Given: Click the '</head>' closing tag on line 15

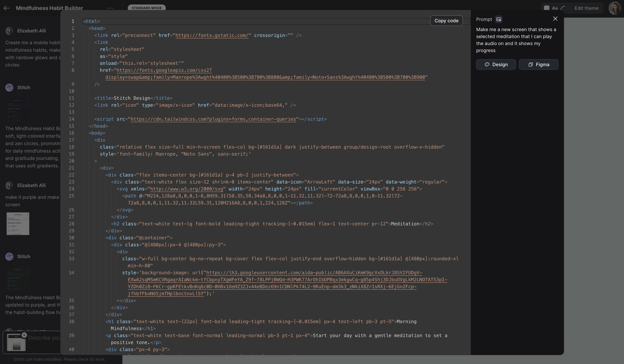Looking at the screenshot, I should tap(98, 126).
